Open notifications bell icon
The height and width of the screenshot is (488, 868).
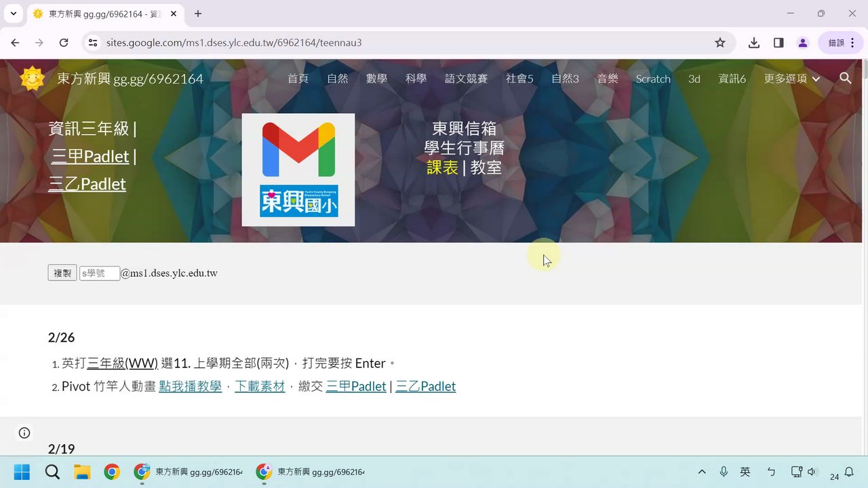point(848,472)
